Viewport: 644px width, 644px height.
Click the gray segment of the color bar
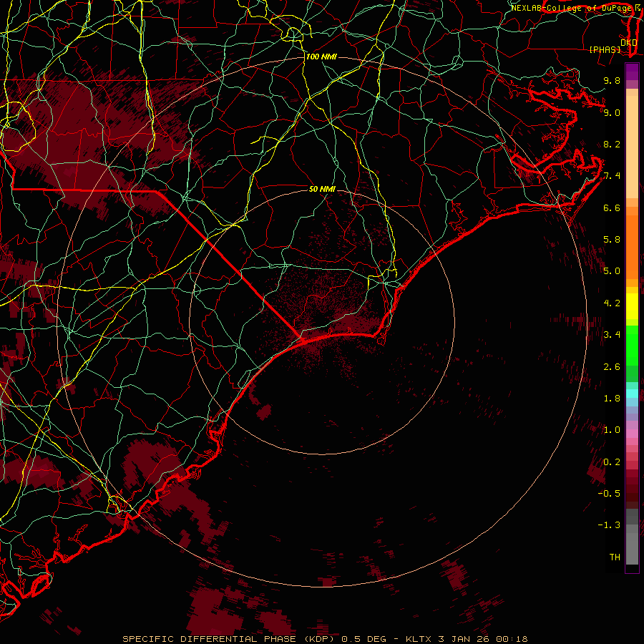click(632, 545)
